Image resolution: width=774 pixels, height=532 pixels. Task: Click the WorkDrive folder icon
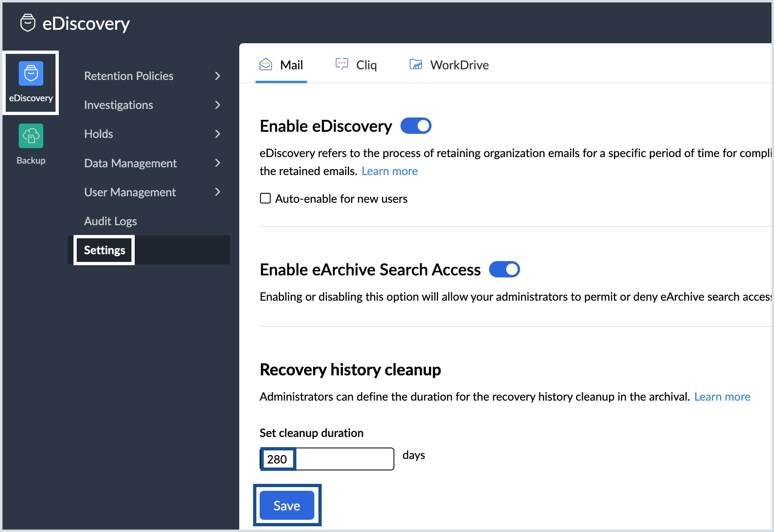click(x=416, y=64)
